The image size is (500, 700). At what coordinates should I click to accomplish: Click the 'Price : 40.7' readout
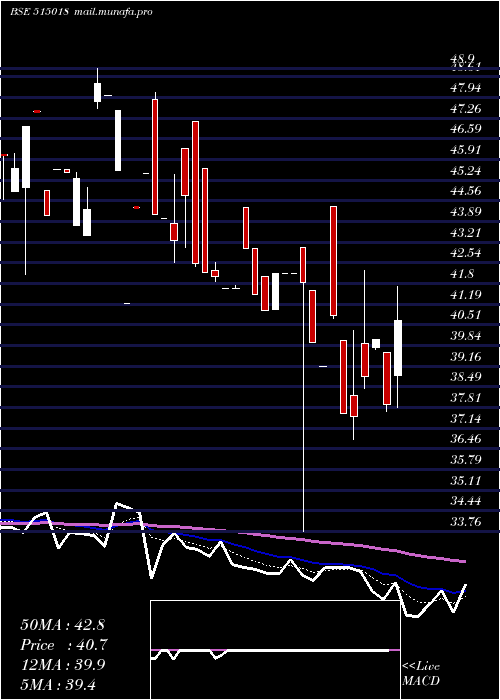click(x=64, y=645)
